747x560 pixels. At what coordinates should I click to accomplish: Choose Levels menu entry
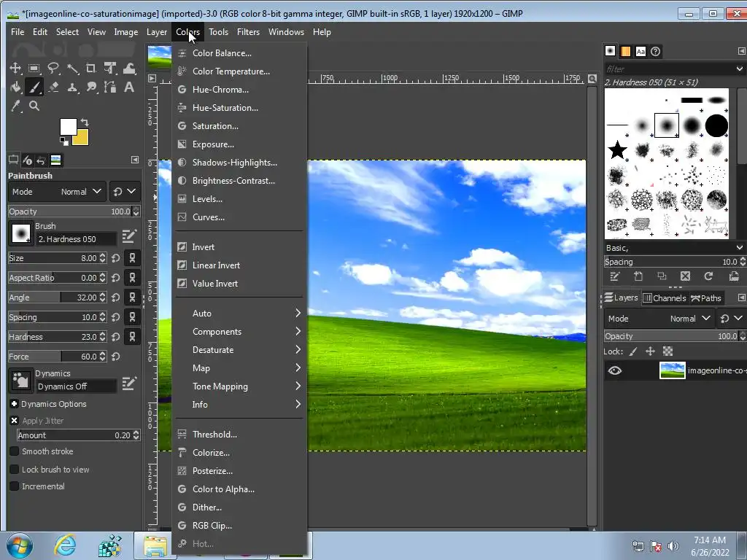coord(239,198)
